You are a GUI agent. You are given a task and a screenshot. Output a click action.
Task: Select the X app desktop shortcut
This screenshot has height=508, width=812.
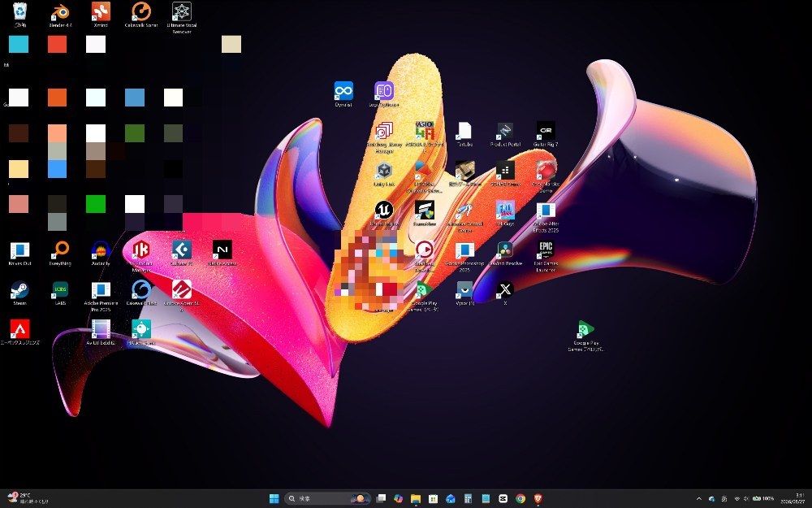tap(505, 293)
